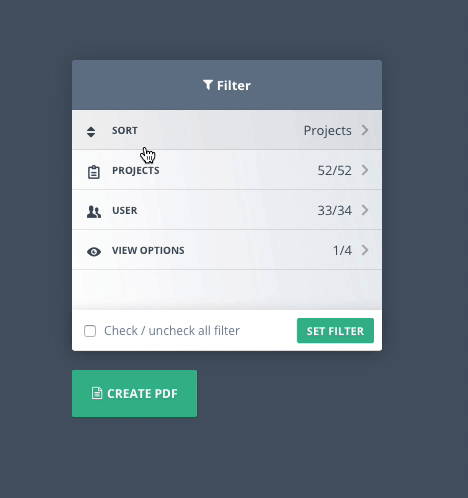Expand the View Options row chevron
Image resolution: width=468 pixels, height=498 pixels.
(x=365, y=250)
